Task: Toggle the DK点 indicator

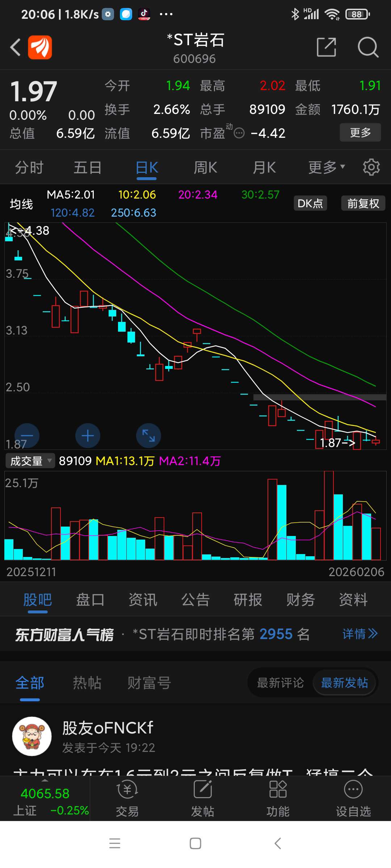Action: (310, 203)
